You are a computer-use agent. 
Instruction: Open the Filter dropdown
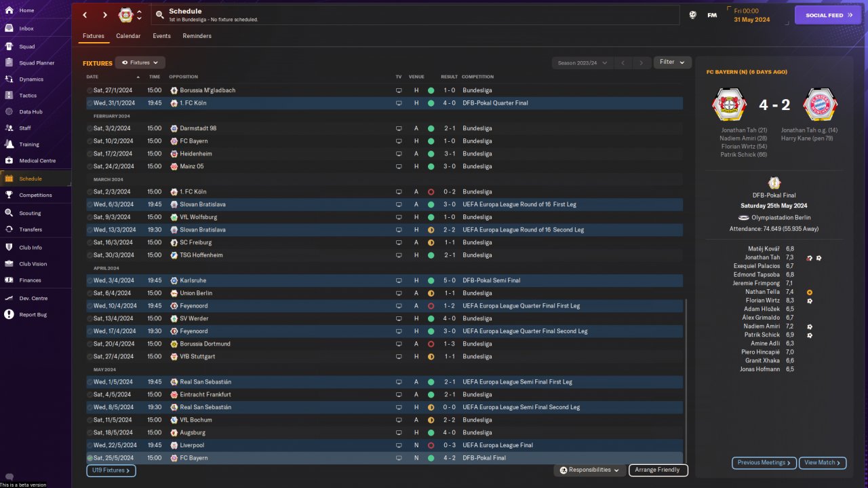[673, 62]
